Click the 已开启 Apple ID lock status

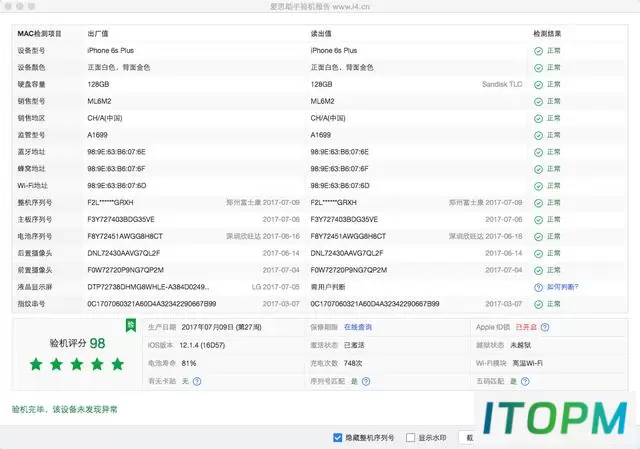[526, 327]
